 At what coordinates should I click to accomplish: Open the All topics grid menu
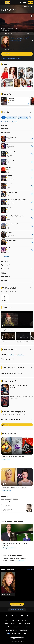[x=25, y=6]
